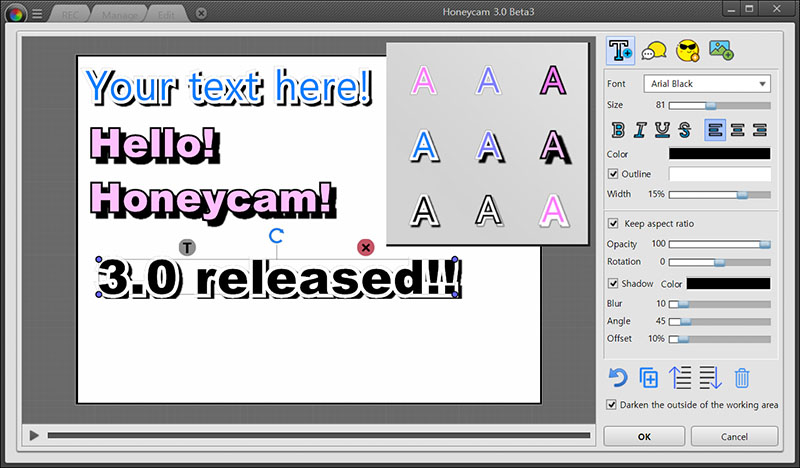Adjust the shadow Angle slider
Image resolution: width=800 pixels, height=468 pixels.
click(720, 322)
